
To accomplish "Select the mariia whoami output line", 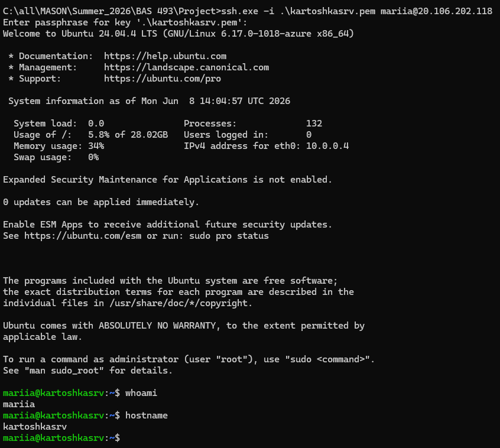I will pyautogui.click(x=19, y=404).
